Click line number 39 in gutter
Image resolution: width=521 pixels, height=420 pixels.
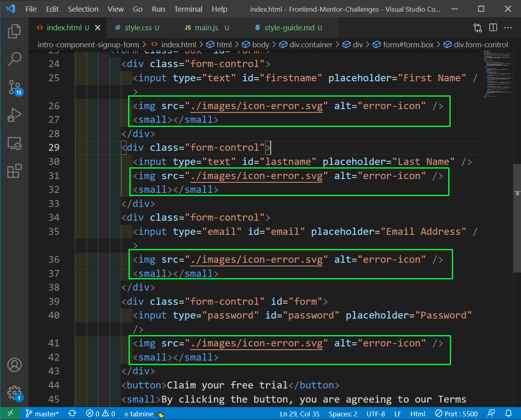(x=54, y=301)
